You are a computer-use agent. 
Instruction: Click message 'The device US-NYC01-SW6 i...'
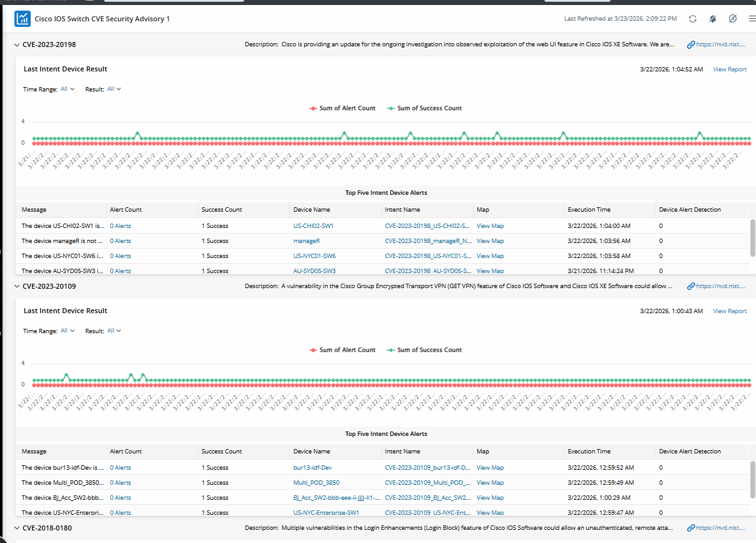63,256
